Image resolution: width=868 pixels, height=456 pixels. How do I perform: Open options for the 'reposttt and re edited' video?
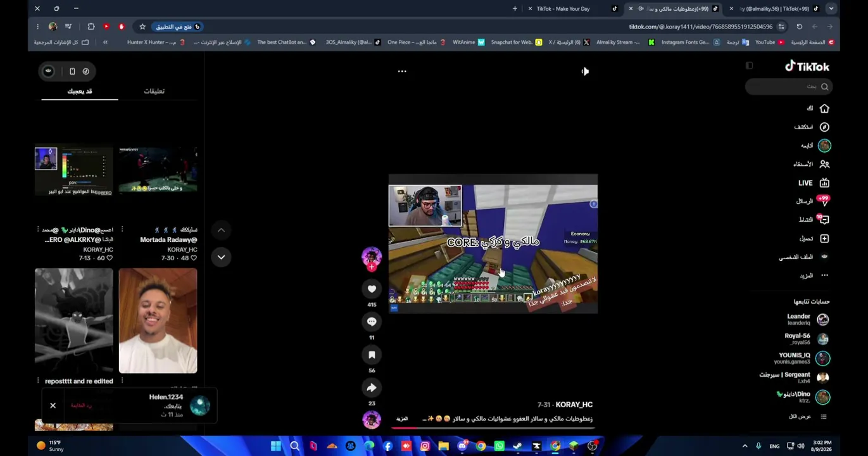click(38, 381)
